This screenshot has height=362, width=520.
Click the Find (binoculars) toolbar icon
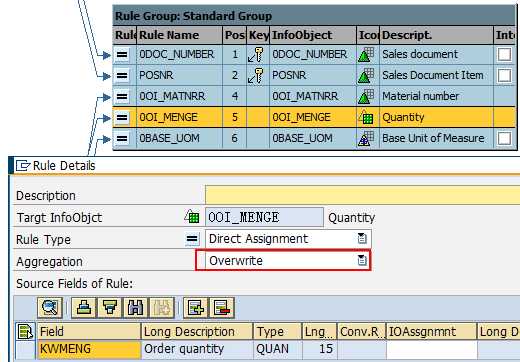(x=135, y=307)
